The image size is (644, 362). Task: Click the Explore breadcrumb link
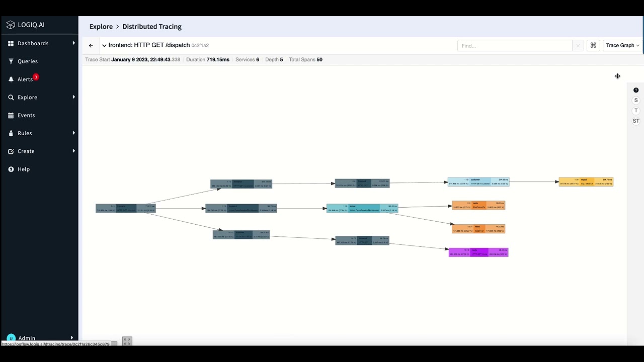coord(101,27)
